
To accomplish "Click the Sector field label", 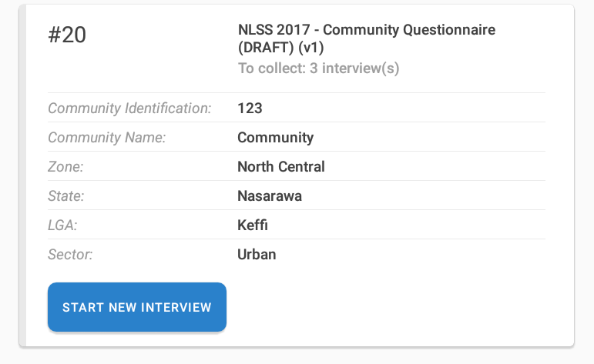I will tap(70, 255).
